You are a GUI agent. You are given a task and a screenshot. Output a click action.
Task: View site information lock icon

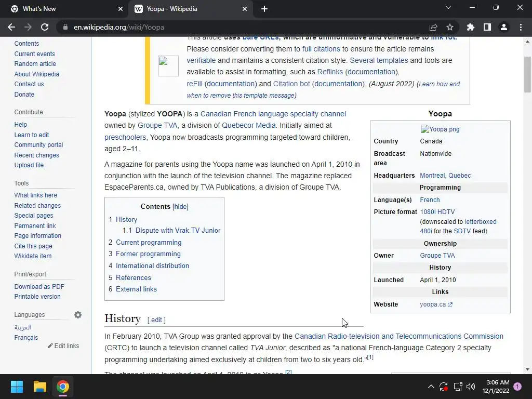click(65, 27)
